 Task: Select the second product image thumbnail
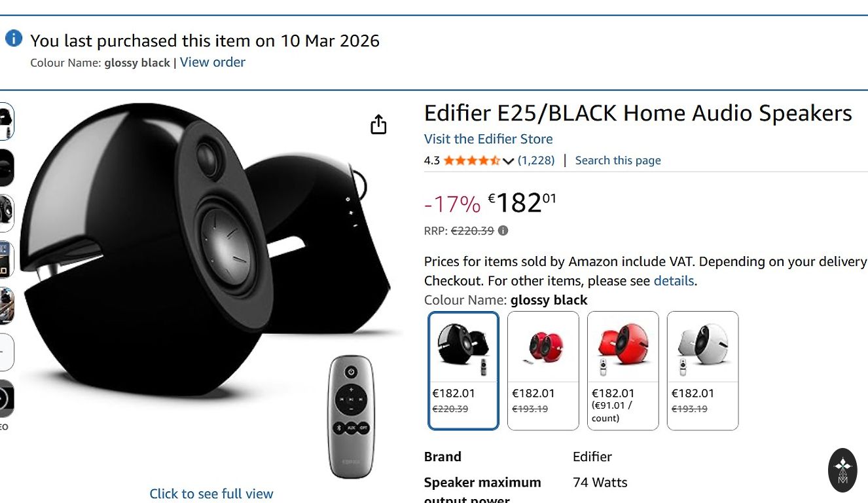coord(6,168)
